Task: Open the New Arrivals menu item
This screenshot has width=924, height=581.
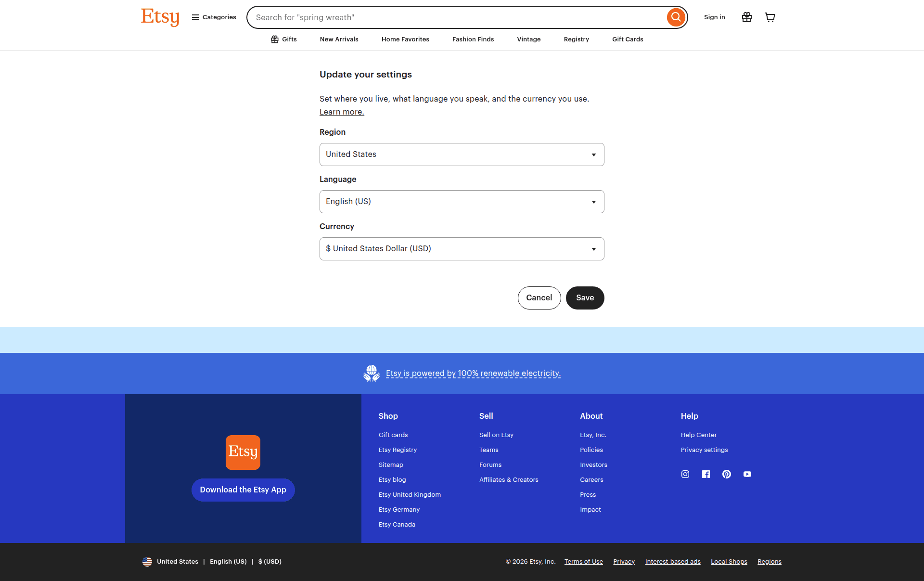Action: tap(339, 39)
